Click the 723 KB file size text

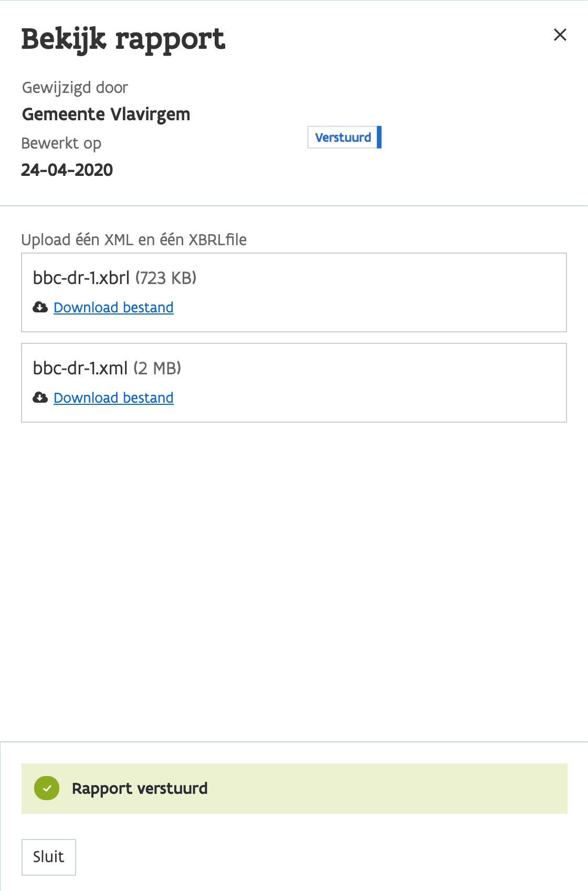(x=166, y=278)
